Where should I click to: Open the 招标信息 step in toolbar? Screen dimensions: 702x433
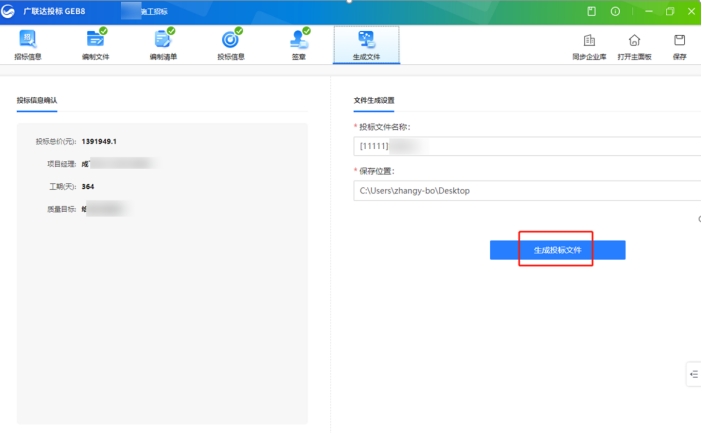pos(28,45)
